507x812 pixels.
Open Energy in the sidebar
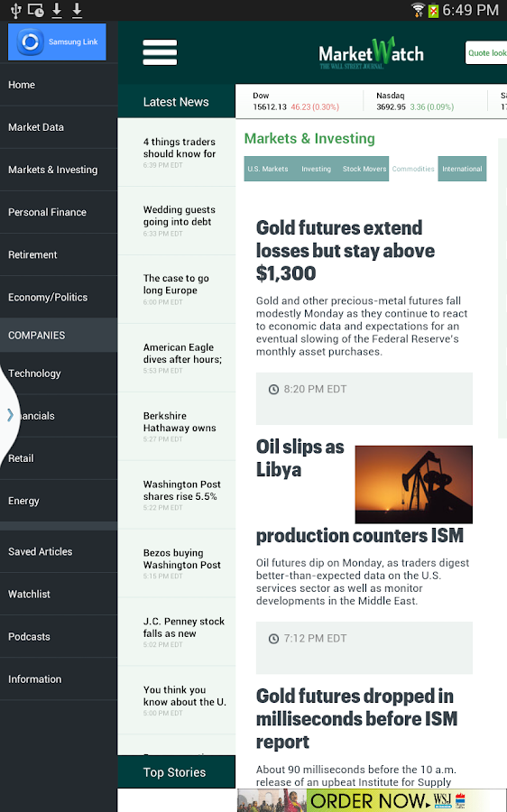coord(59,501)
